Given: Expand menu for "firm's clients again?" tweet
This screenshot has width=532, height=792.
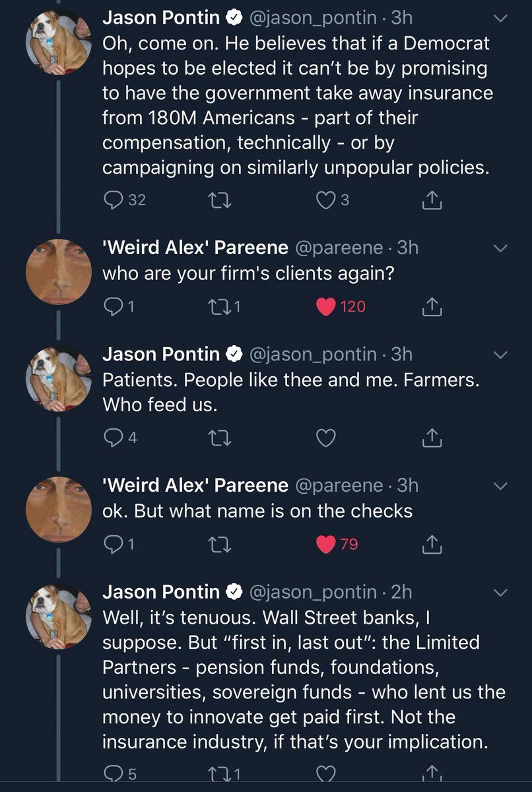Looking at the screenshot, I should 501,248.
